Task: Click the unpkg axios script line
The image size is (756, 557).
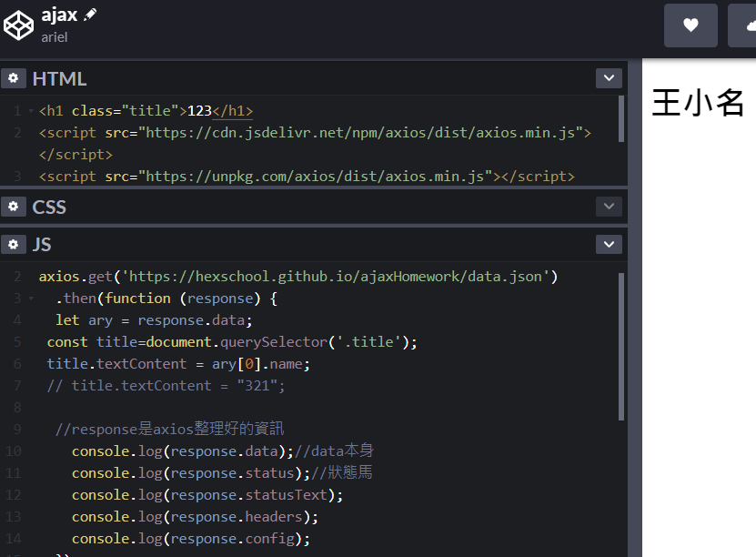Action: tap(307, 177)
